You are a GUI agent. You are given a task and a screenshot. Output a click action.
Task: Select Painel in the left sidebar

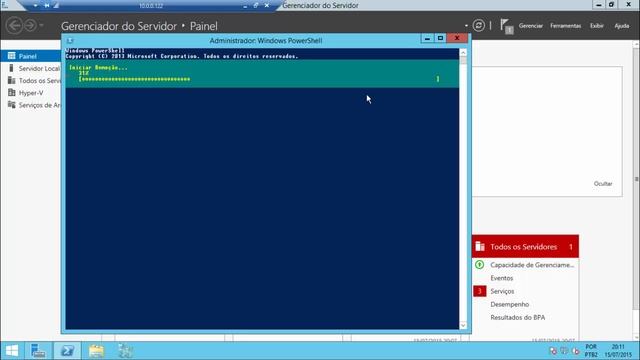31,56
